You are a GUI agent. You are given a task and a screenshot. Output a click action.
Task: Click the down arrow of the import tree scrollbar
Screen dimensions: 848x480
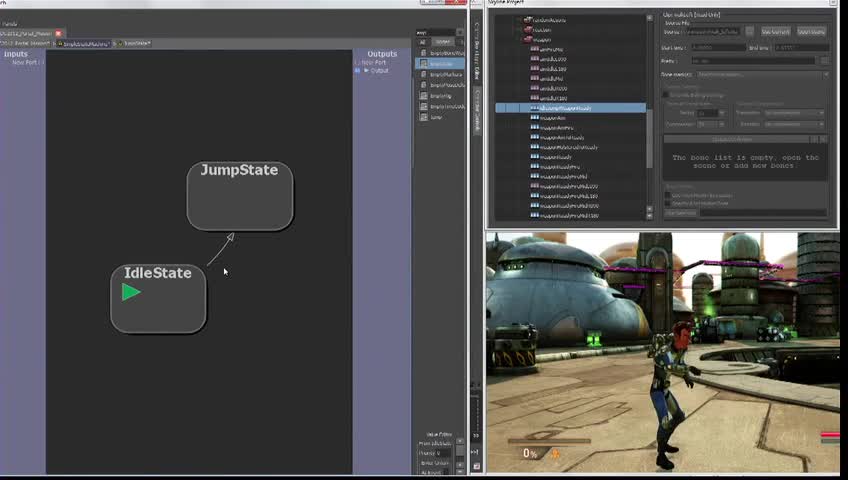point(650,216)
